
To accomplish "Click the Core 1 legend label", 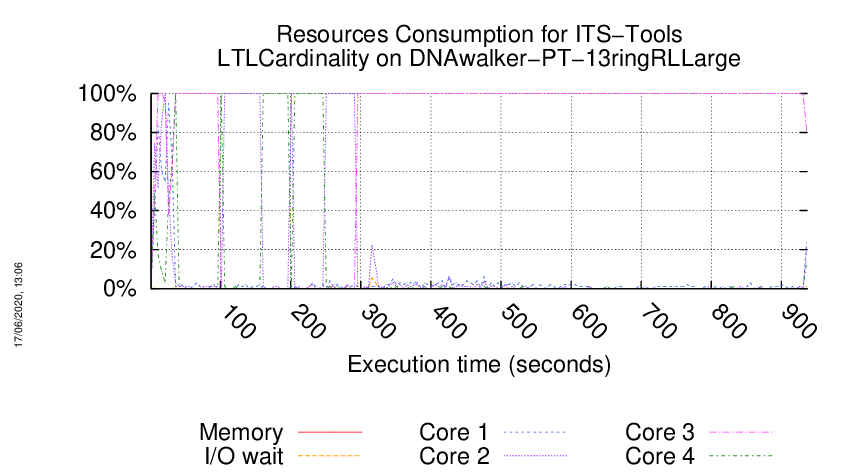I will tap(454, 432).
